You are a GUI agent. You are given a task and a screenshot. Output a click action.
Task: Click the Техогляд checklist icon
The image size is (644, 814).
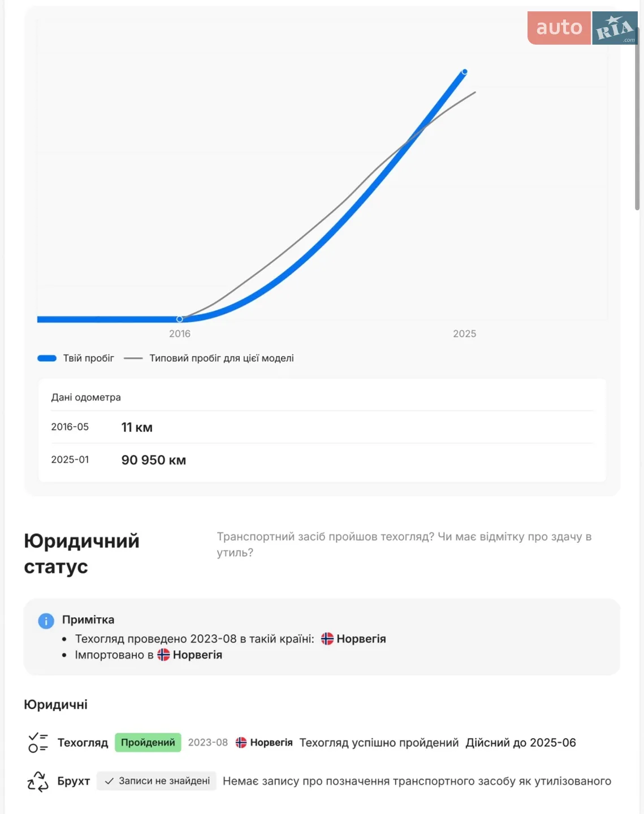tap(38, 742)
